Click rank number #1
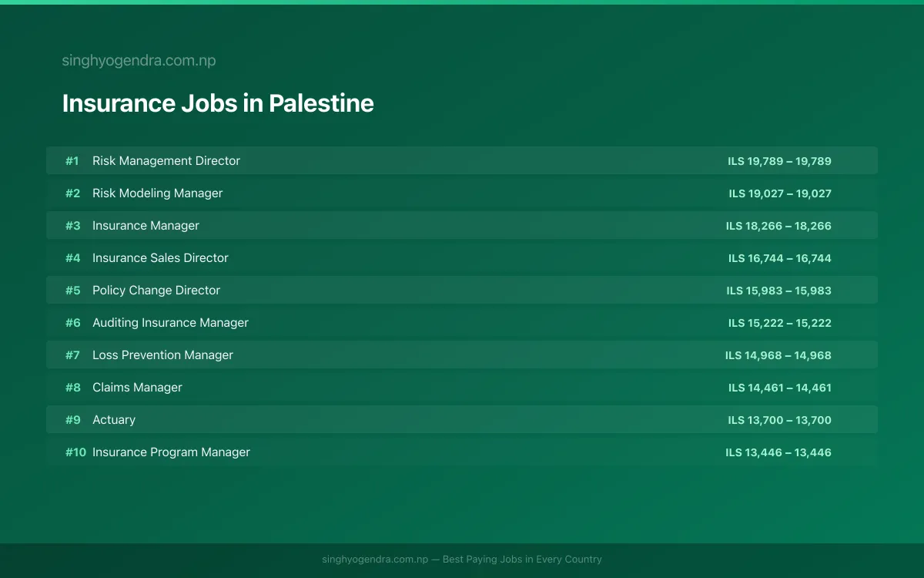This screenshot has width=924, height=578. click(72, 161)
